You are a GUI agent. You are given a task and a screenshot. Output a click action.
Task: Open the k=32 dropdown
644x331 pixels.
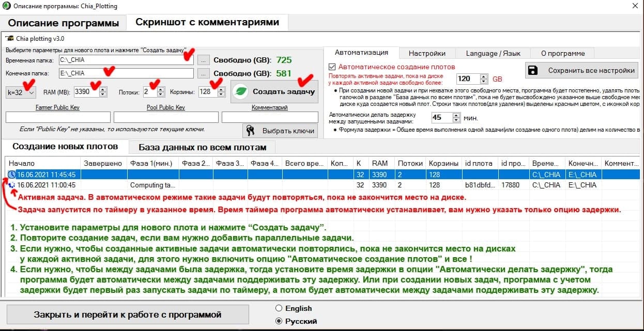[21, 92]
